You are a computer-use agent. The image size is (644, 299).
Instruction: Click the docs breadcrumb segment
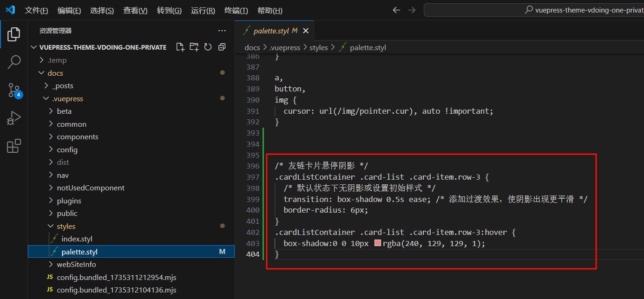point(252,47)
